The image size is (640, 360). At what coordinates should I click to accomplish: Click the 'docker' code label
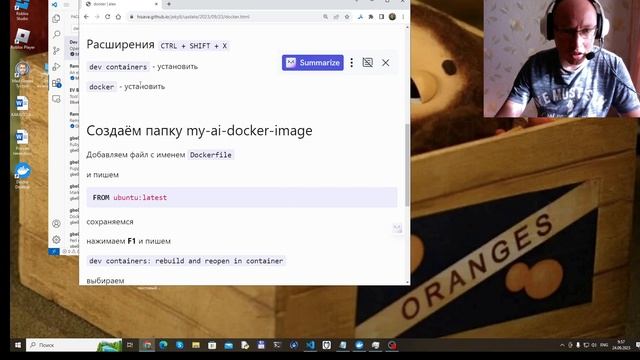(102, 87)
